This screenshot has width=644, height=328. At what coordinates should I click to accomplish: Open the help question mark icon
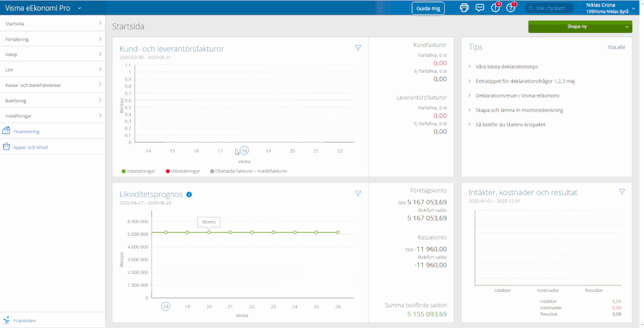[x=511, y=8]
